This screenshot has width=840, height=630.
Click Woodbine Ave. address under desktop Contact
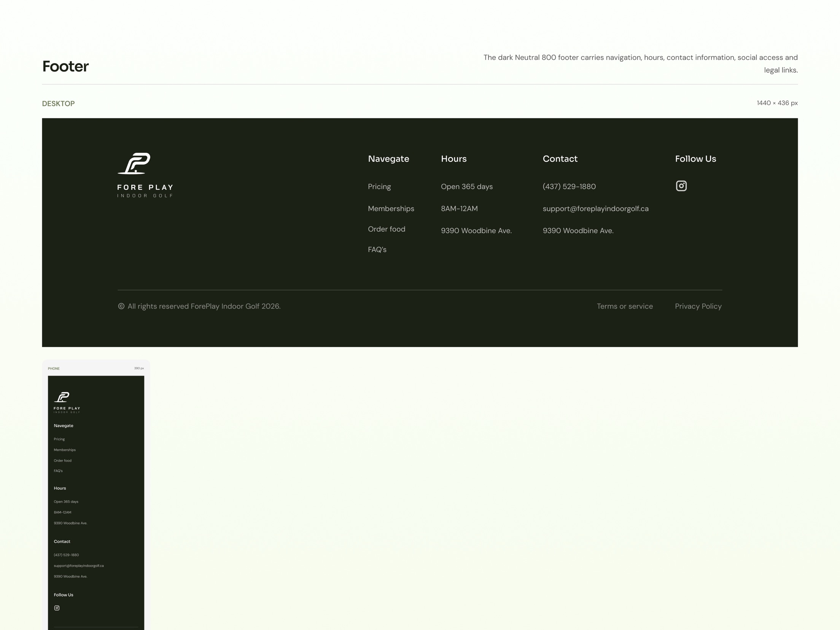pyautogui.click(x=578, y=231)
